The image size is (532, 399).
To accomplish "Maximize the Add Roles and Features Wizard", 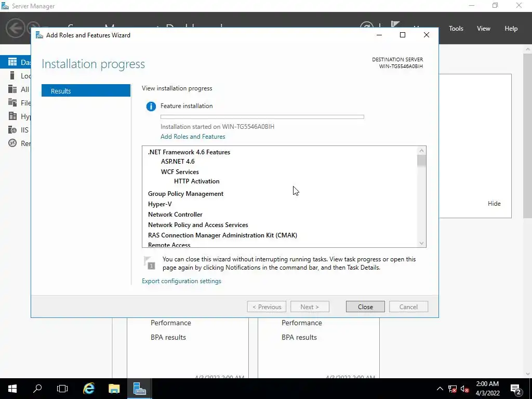I will 403,35.
